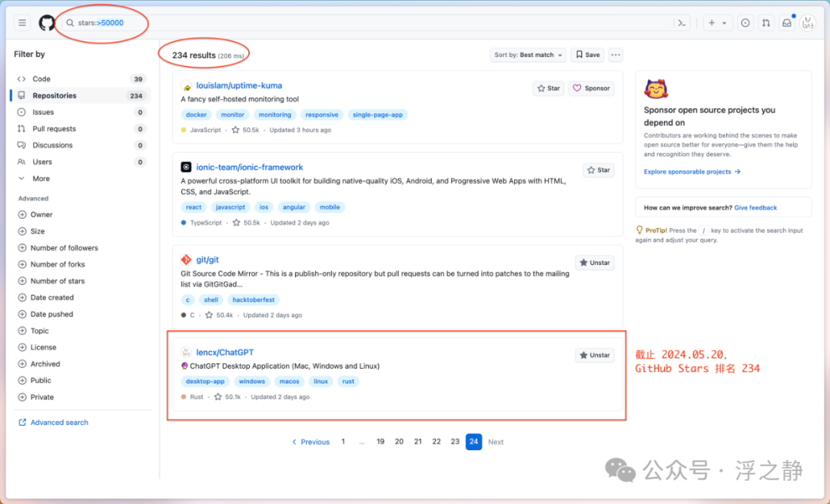The width and height of the screenshot is (830, 504).
Task: Open the Sort by Best match dropdown
Action: 528,55
